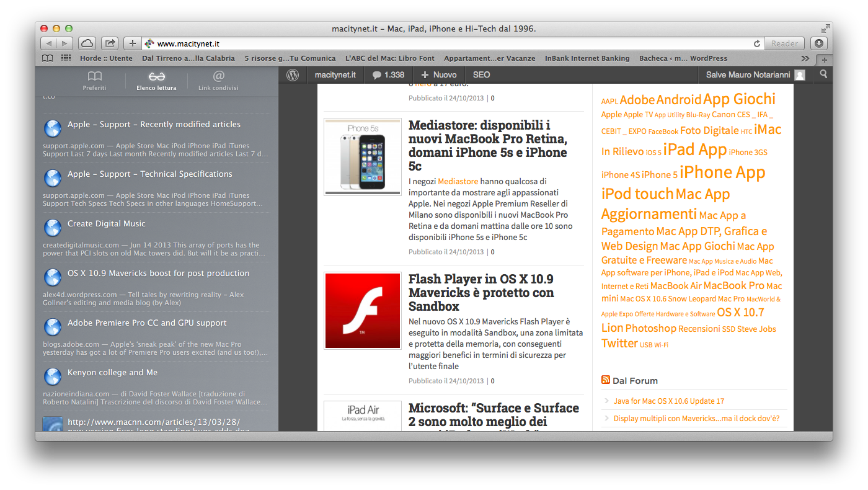The height and width of the screenshot is (490, 868).
Task: Click the Twitter tag in the tag cloud
Action: (619, 344)
